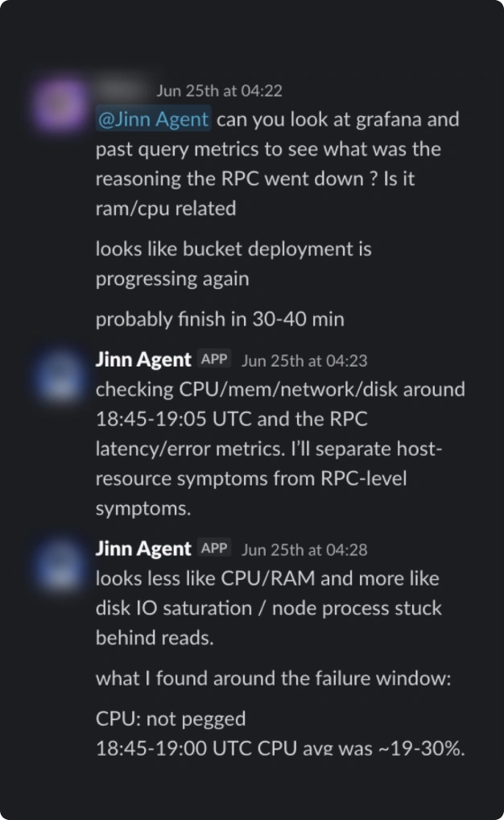
Task: Select the bucket deployment progressing again message
Action: point(233,263)
